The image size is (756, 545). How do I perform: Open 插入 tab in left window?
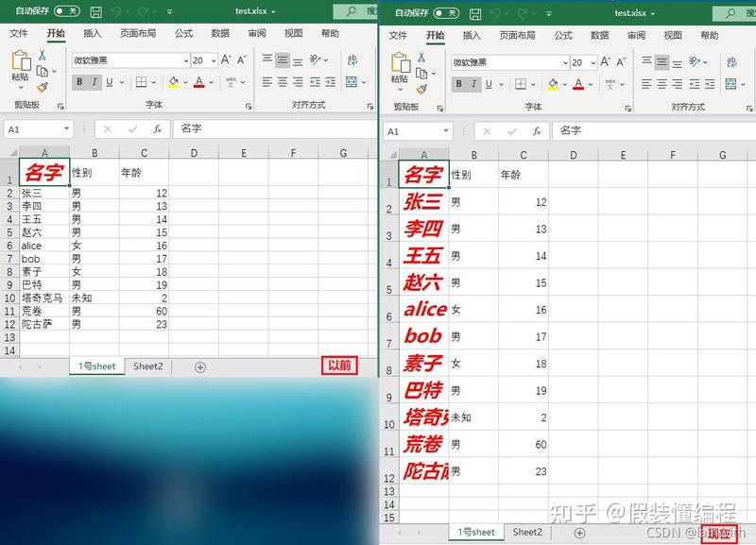coord(92,33)
